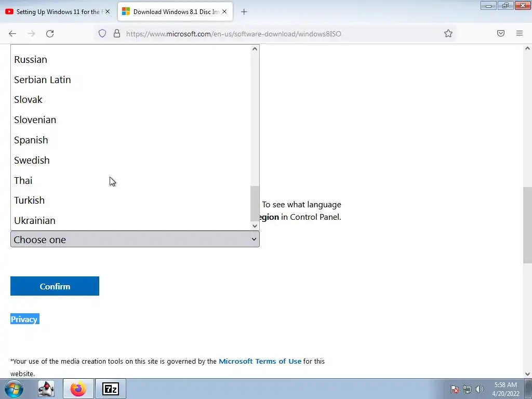This screenshot has height=399, width=532.
Task: Click the network tray icon
Action: tap(467, 389)
